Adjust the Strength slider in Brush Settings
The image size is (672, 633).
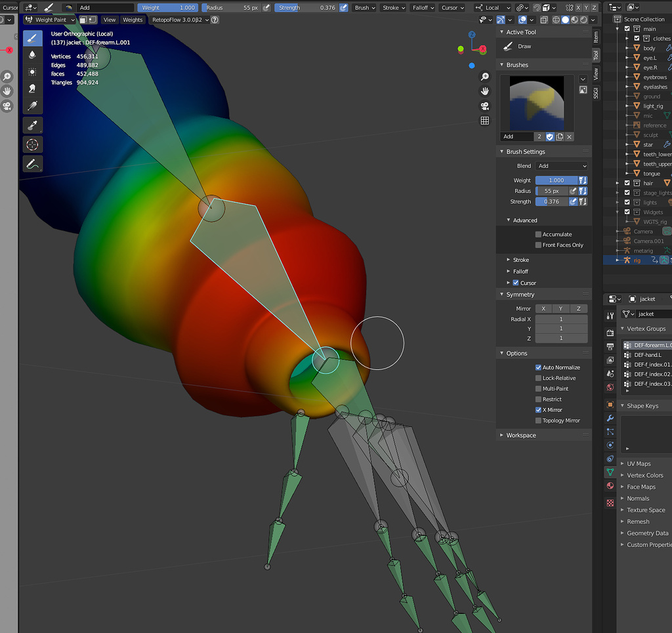coord(552,202)
